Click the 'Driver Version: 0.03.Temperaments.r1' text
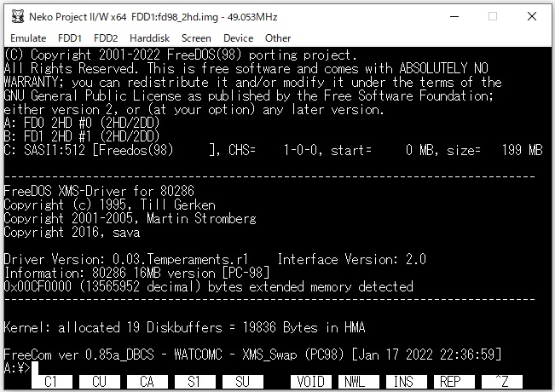This screenshot has width=555, height=392. (x=126, y=259)
